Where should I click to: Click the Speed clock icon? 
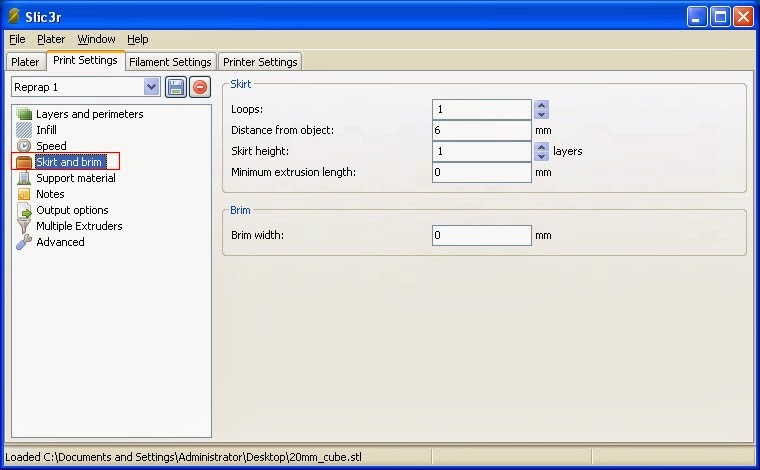24,146
